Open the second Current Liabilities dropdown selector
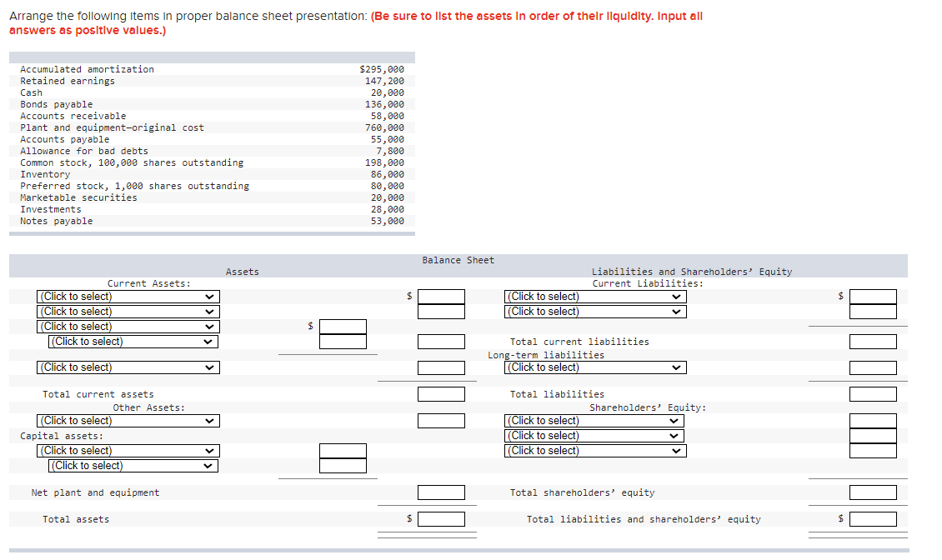 (594, 311)
